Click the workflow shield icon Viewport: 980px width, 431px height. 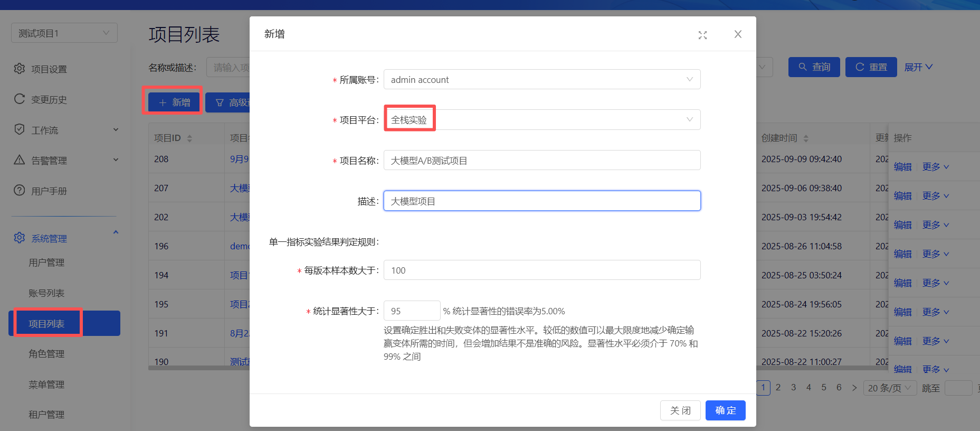tap(20, 129)
